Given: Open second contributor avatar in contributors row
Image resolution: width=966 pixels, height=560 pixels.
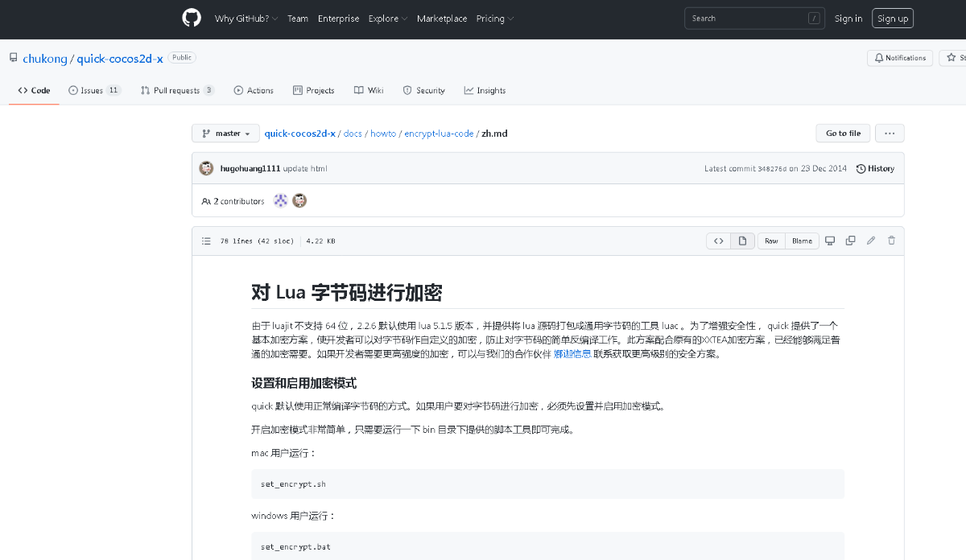Looking at the screenshot, I should [x=299, y=201].
